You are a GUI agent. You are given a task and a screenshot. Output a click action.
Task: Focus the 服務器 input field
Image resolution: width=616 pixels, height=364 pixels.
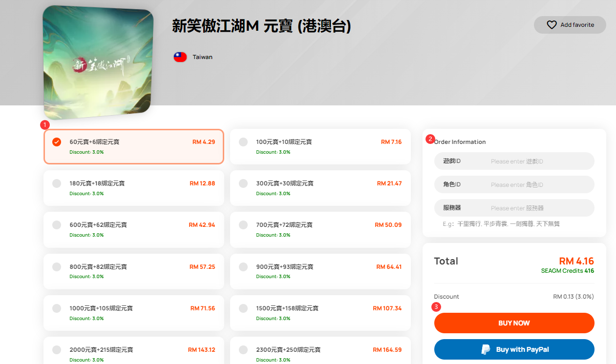click(x=514, y=208)
